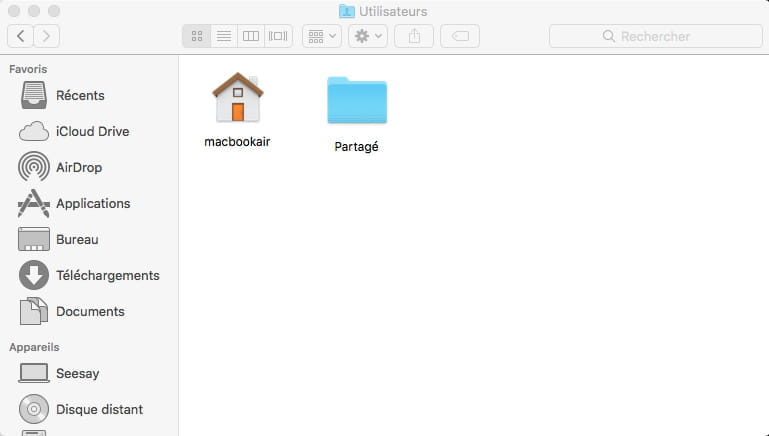Select the Seesay device label
The image size is (769, 436).
pos(77,374)
